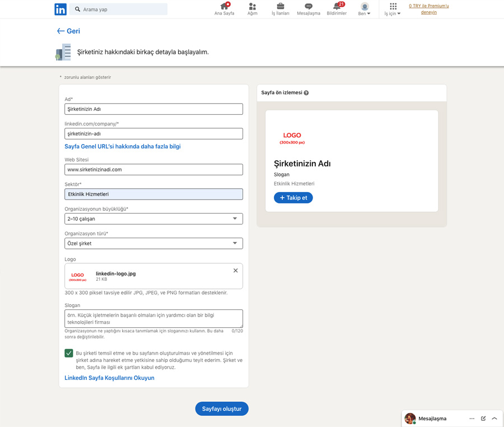504x427 pixels.
Task: Enable the şirketi temsil etme confirmation checkbox
Action: pos(69,353)
